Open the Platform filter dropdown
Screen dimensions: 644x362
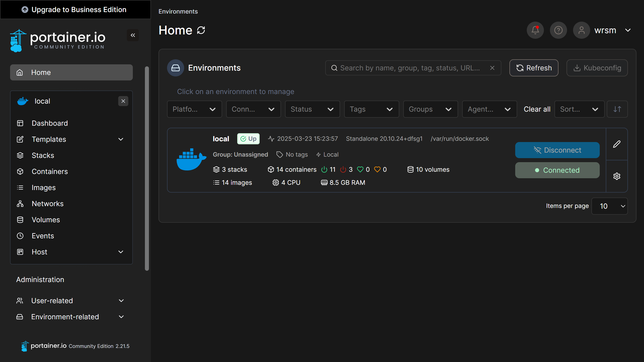[x=194, y=109]
